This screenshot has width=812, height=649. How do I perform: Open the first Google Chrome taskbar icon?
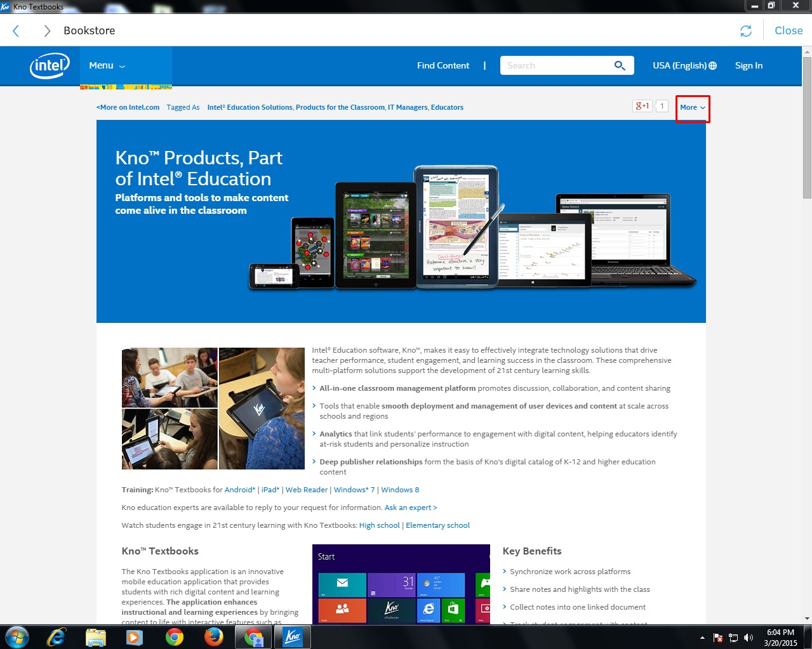(x=174, y=637)
